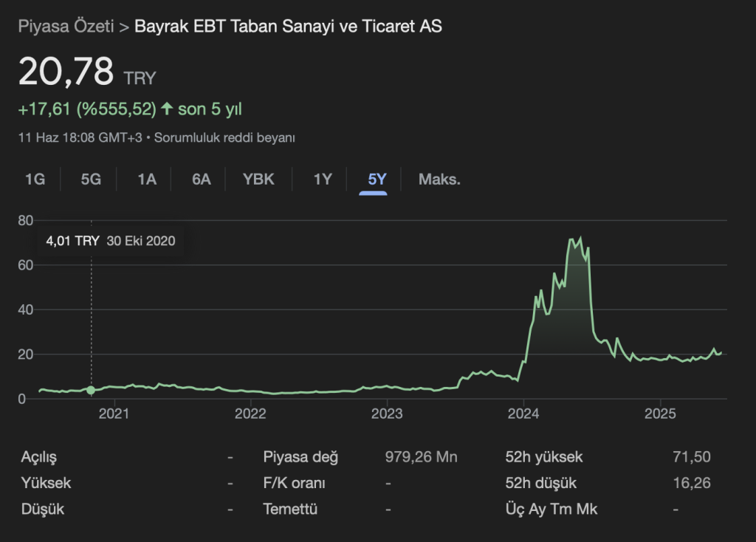Click the active 5Y range tab

pos(377,179)
